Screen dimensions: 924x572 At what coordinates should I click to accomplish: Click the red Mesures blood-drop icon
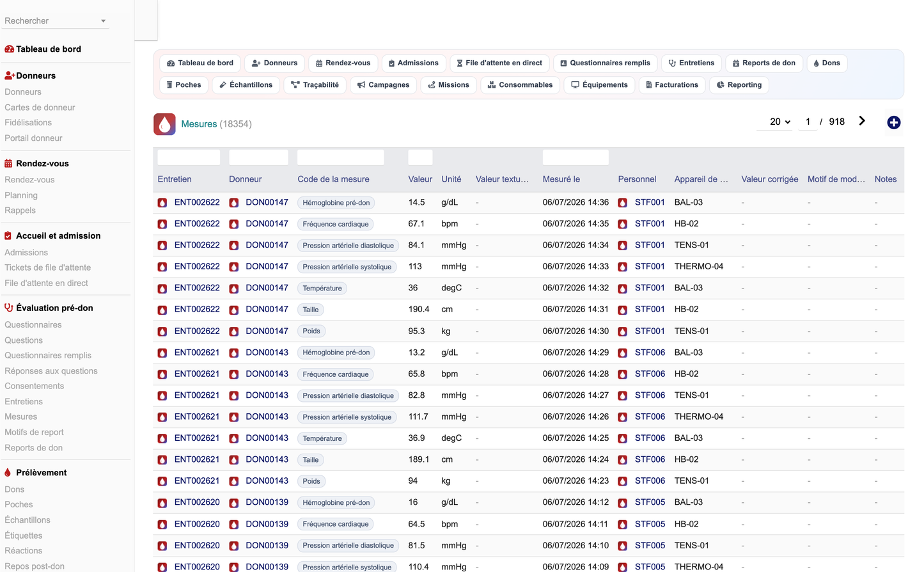(x=164, y=124)
